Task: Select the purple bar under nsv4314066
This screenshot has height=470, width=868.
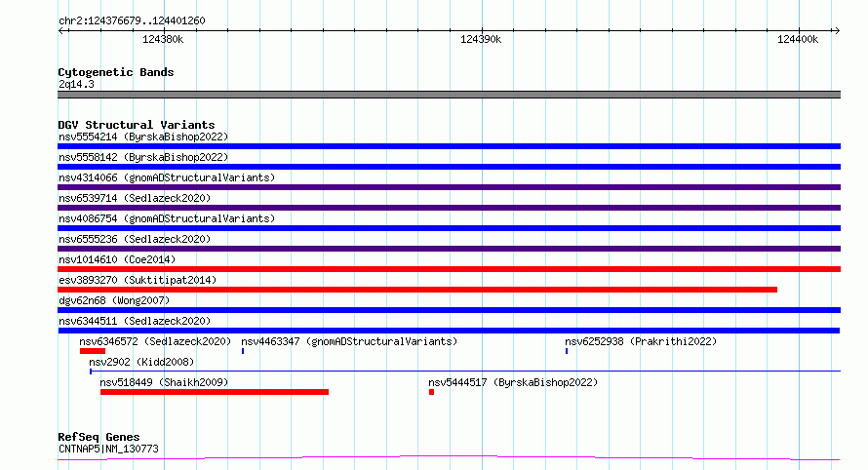Action: click(449, 187)
